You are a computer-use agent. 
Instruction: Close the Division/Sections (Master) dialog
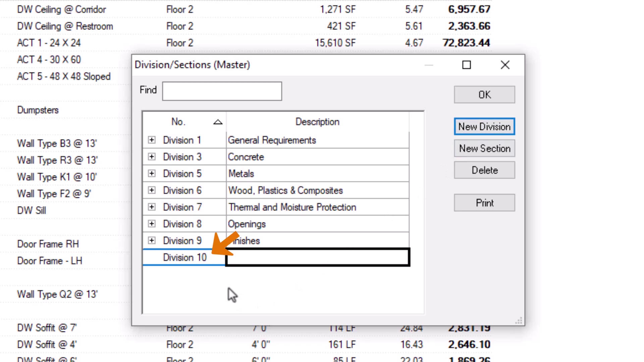tap(505, 65)
